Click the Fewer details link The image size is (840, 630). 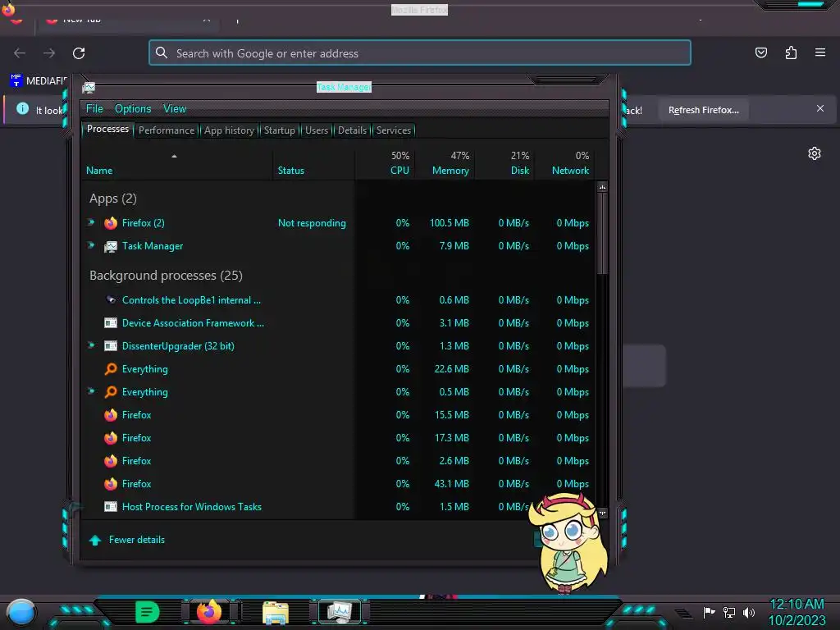(x=137, y=540)
